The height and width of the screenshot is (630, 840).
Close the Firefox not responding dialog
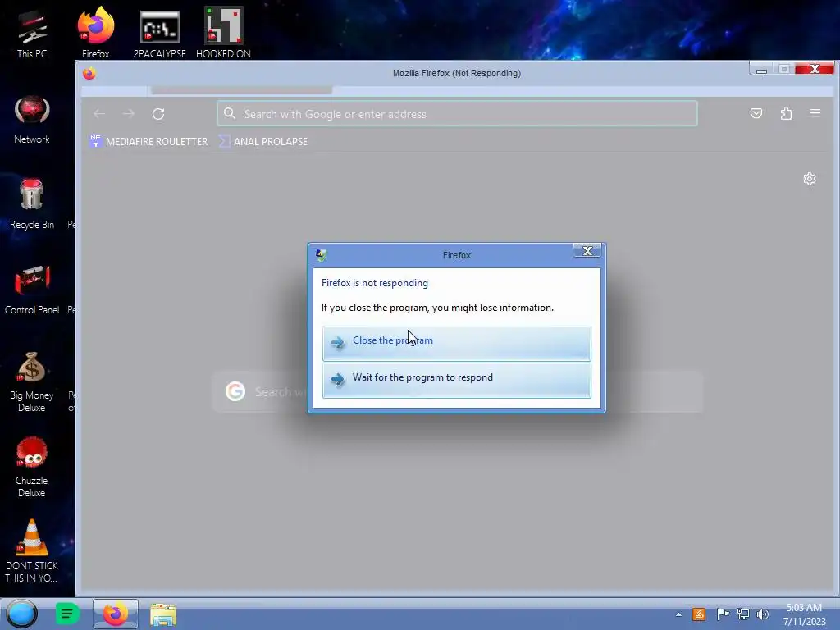[x=587, y=251]
